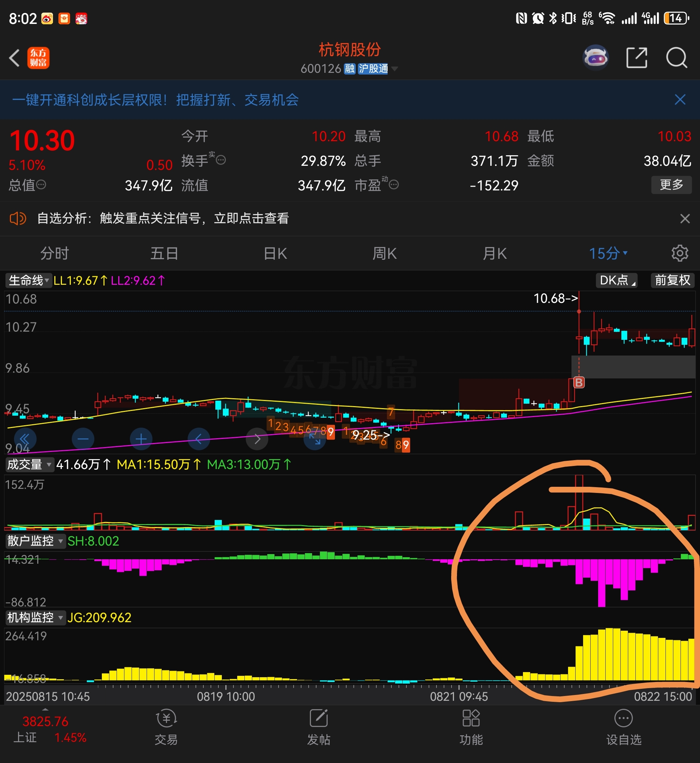Switch to 月K chart tab
The height and width of the screenshot is (763, 700).
click(x=495, y=253)
